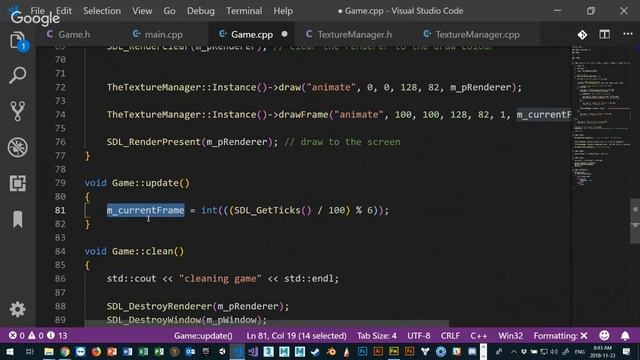Click "SDL_RenderPresent" on line 76
The height and width of the screenshot is (360, 640).
pos(153,142)
